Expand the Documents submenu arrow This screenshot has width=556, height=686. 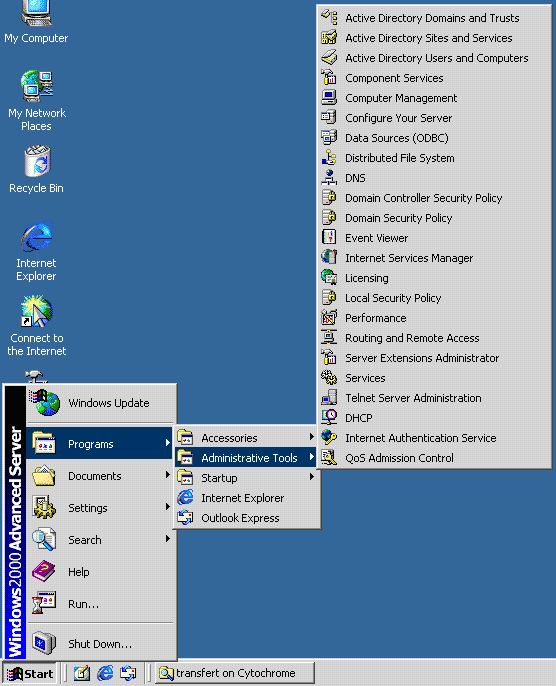[x=168, y=475]
